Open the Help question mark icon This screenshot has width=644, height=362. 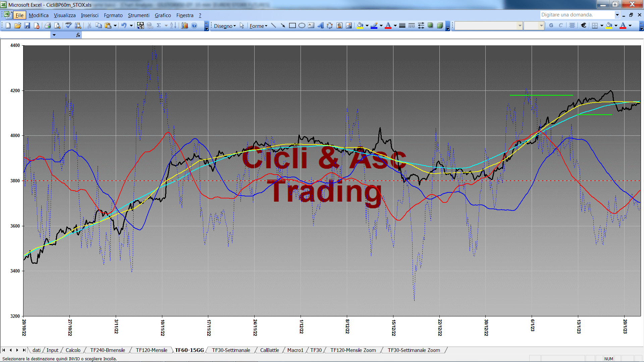coord(194,26)
